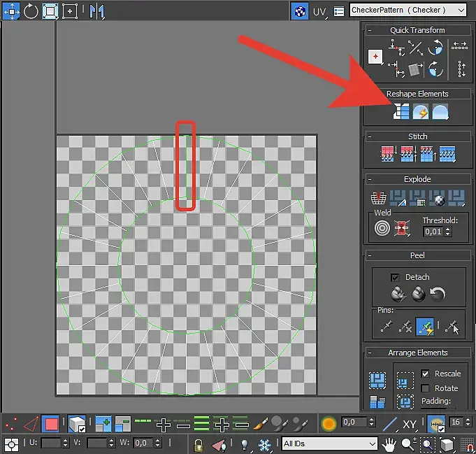Click the last Stitch Custom icon
The width and height of the screenshot is (476, 454).
coord(447,154)
